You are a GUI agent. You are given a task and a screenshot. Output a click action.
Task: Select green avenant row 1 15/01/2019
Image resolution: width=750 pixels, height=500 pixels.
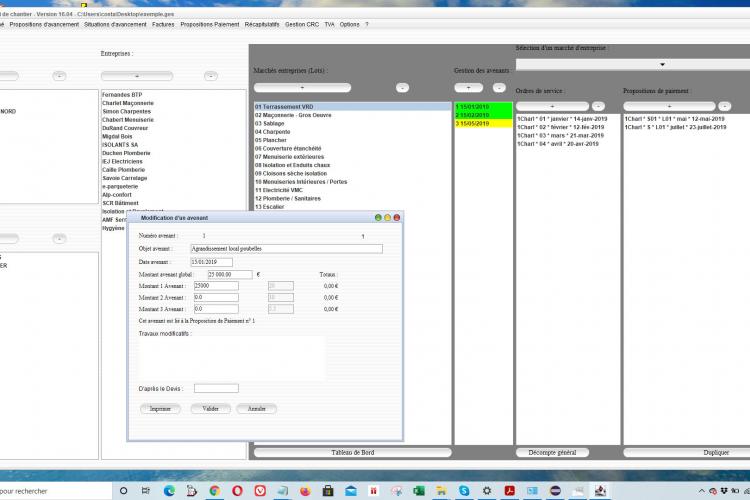click(483, 107)
